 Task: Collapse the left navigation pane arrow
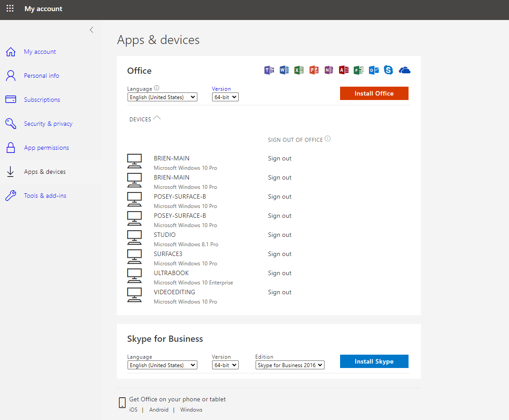click(x=92, y=30)
